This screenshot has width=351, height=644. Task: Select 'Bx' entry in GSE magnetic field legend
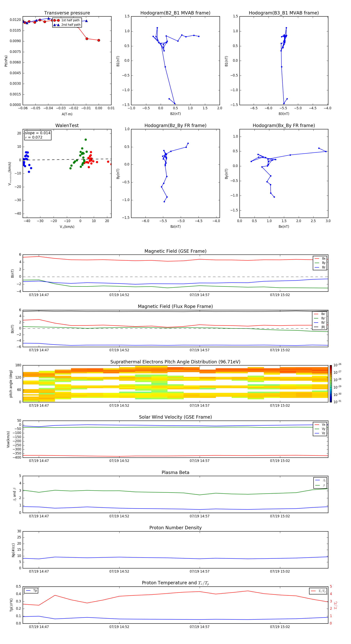tap(320, 259)
